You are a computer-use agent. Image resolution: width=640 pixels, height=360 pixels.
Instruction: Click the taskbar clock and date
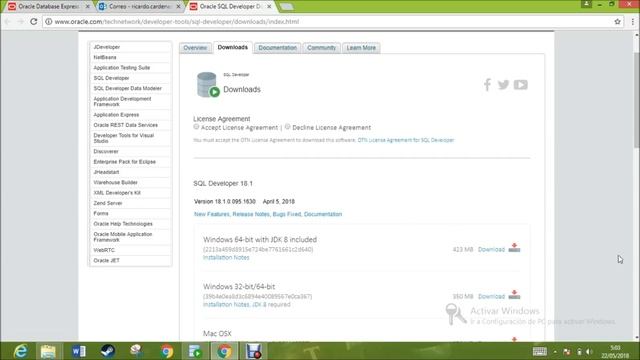(615, 351)
